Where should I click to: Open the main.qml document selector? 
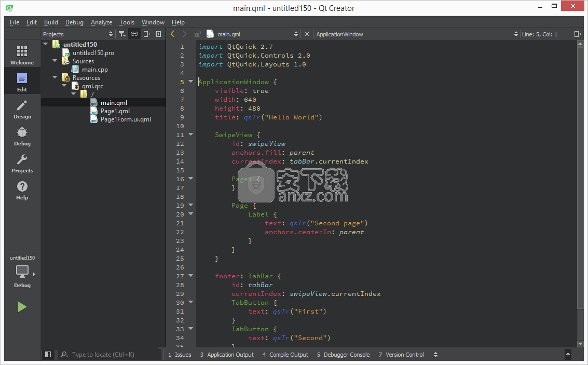click(x=252, y=34)
